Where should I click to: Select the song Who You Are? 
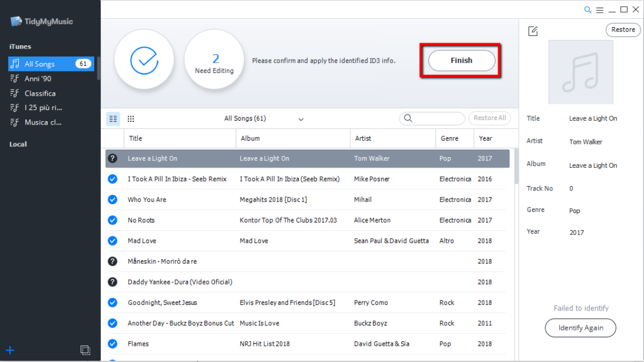tap(147, 199)
